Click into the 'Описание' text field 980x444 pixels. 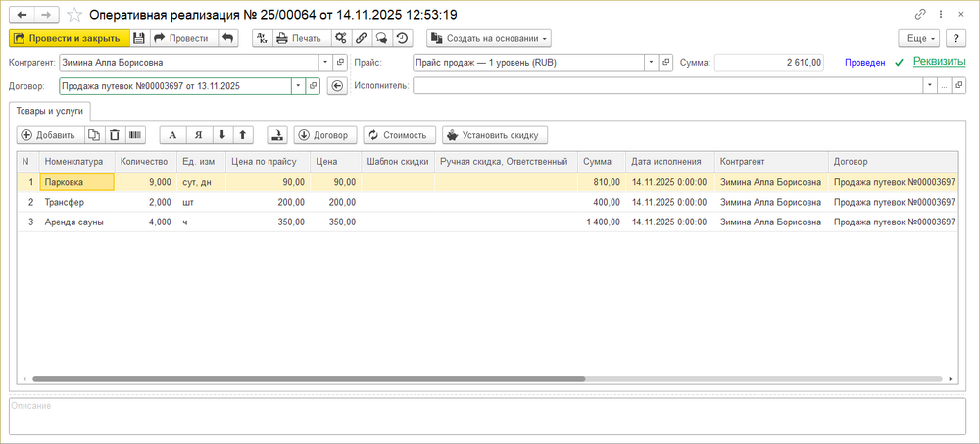487,416
